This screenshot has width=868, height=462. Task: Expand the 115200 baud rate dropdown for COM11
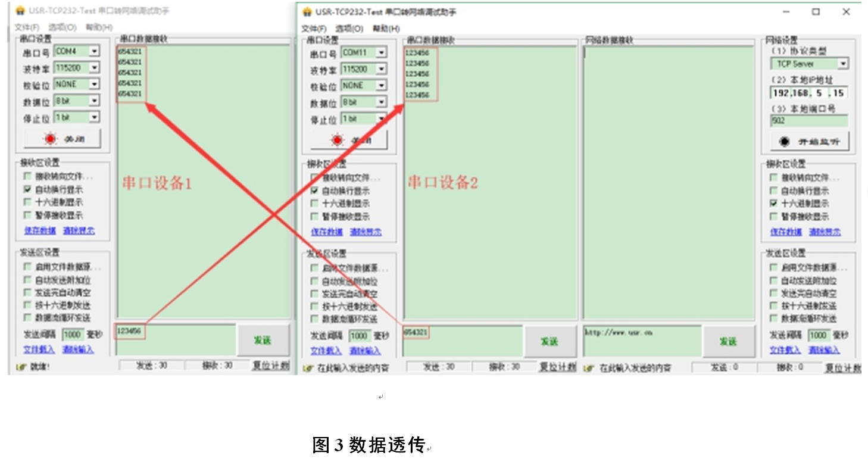(x=381, y=70)
